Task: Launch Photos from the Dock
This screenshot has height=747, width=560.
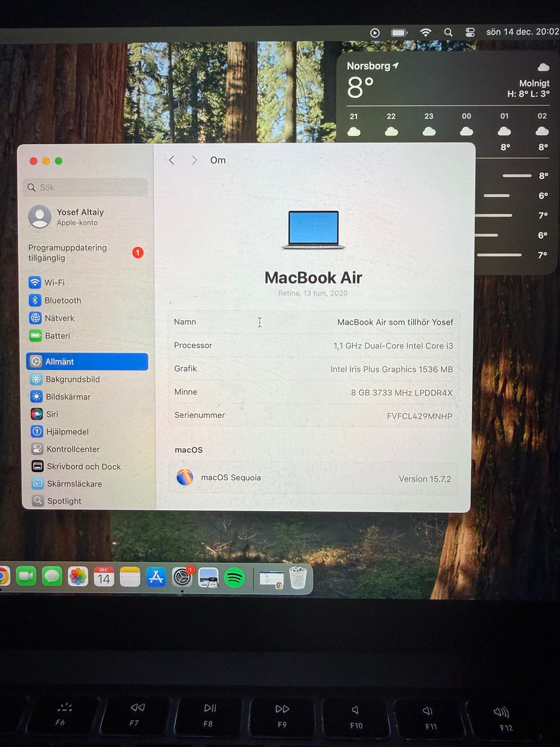Action: coord(78,577)
